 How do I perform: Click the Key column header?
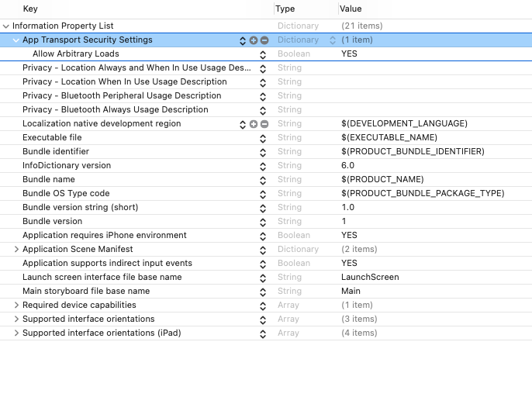[x=30, y=9]
